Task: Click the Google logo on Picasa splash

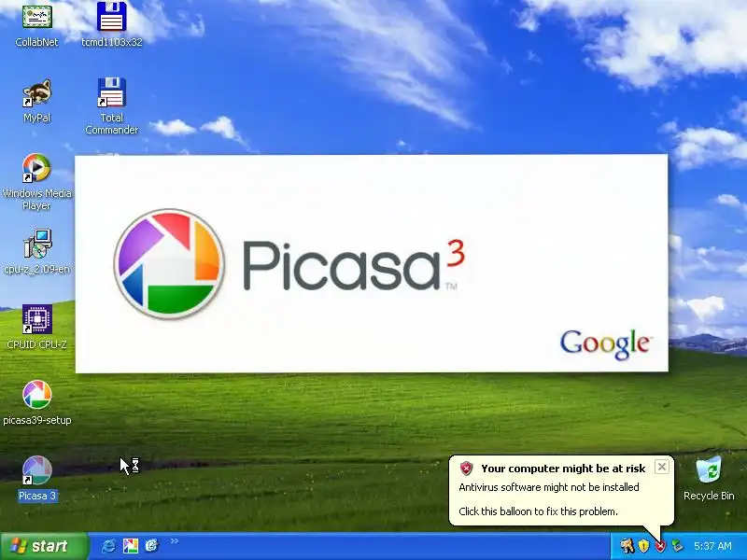Action: pos(605,344)
